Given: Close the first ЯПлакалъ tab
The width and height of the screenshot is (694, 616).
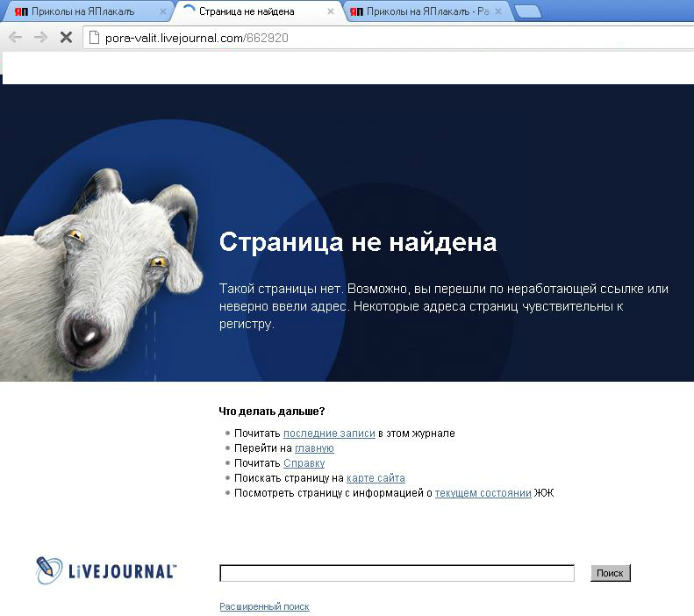Looking at the screenshot, I should [x=163, y=12].
